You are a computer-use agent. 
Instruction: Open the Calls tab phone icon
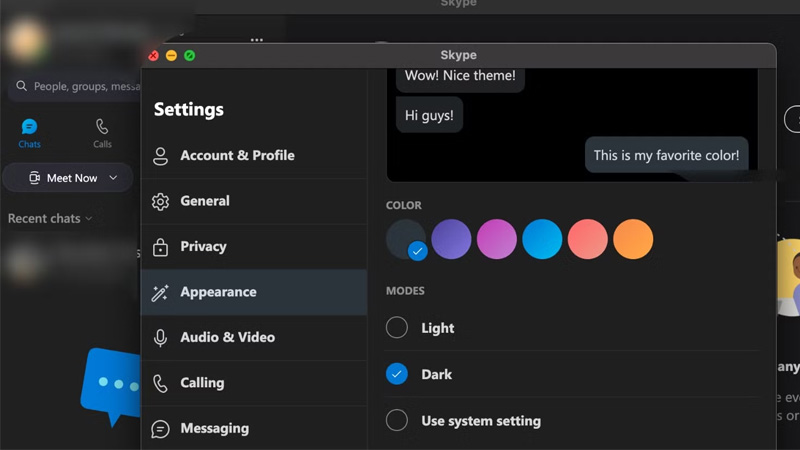click(102, 127)
